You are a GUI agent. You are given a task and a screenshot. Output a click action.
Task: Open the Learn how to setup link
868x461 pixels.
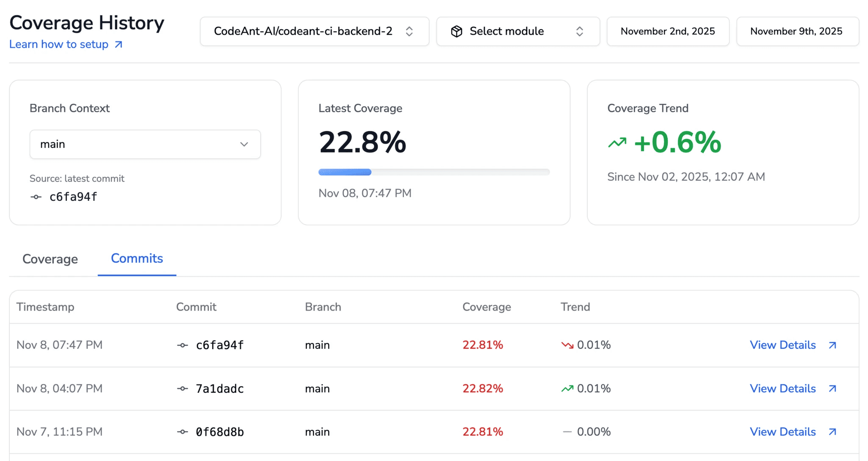point(58,44)
